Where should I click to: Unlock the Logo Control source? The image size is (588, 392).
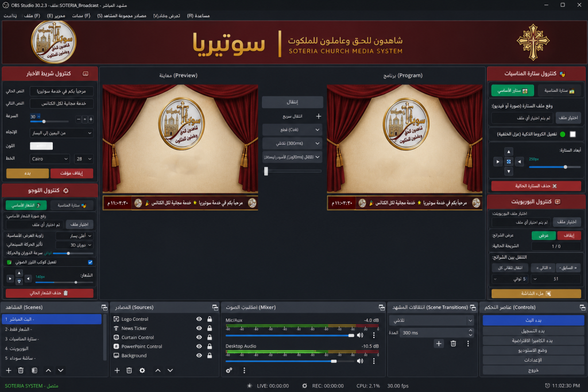pyautogui.click(x=210, y=319)
